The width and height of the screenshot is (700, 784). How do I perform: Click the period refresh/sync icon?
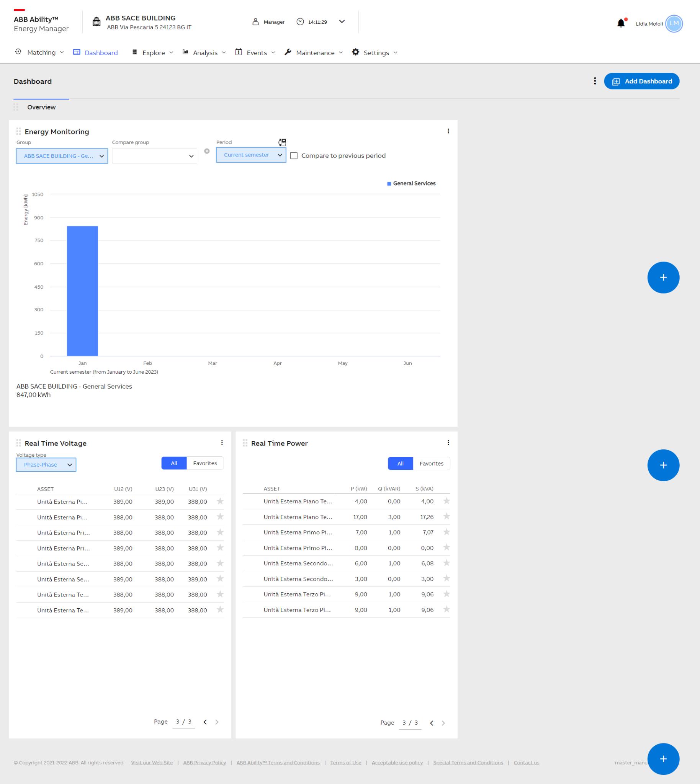[282, 142]
